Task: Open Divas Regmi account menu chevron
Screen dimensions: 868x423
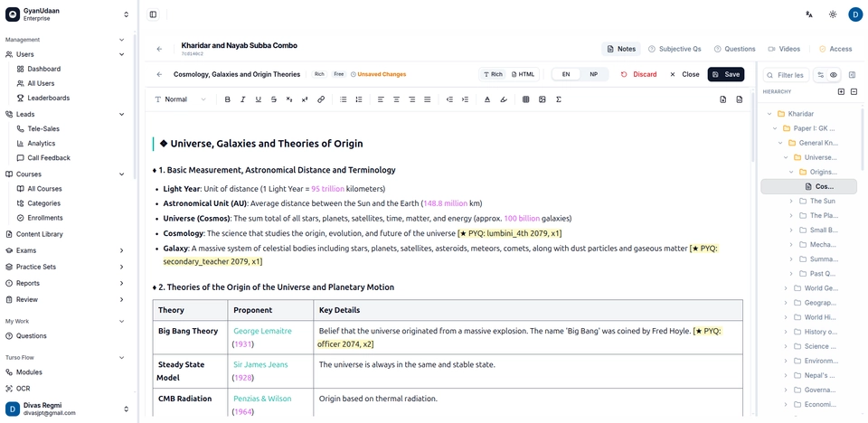Action: pos(127,409)
